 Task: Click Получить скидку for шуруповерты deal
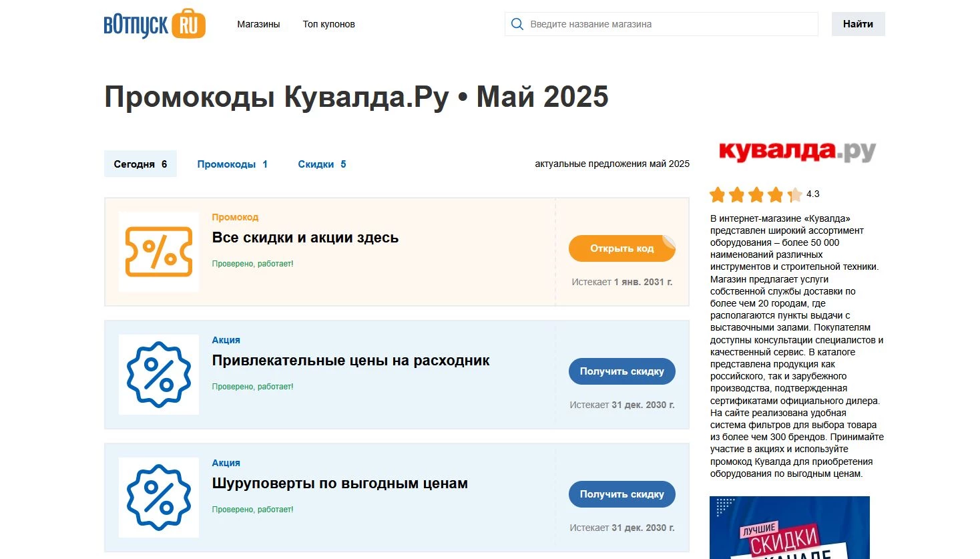[622, 494]
